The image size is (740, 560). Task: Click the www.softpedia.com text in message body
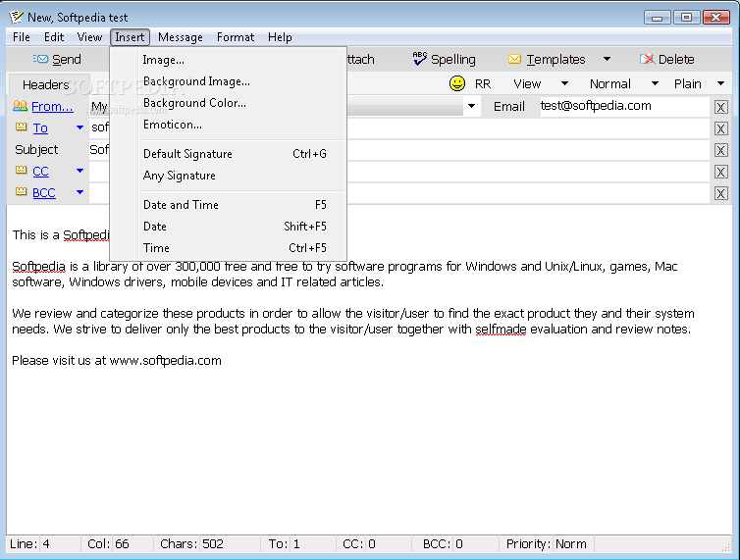[x=165, y=361]
